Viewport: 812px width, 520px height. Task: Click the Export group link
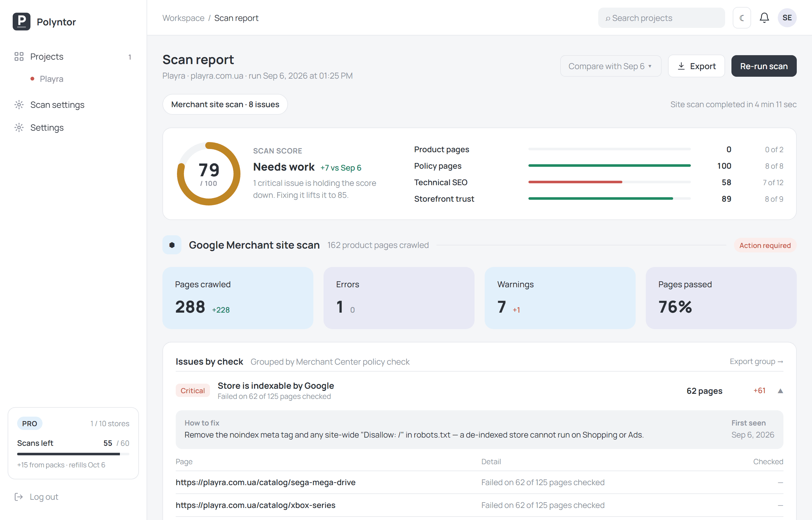point(756,361)
